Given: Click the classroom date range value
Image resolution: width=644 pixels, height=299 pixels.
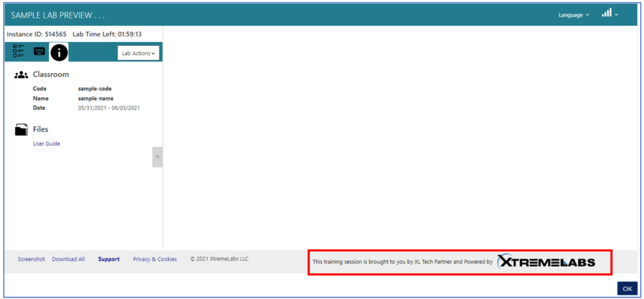Looking at the screenshot, I should point(109,108).
